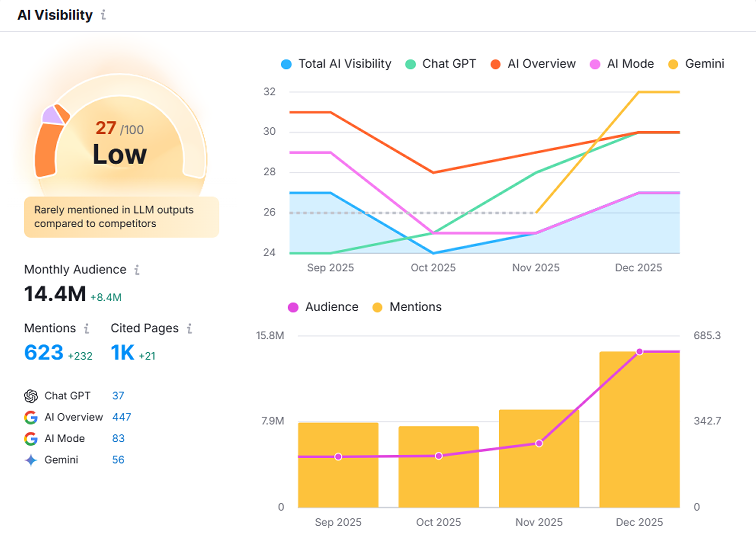Click the 15.8M left axis label
The width and height of the screenshot is (756, 544).
coord(270,336)
